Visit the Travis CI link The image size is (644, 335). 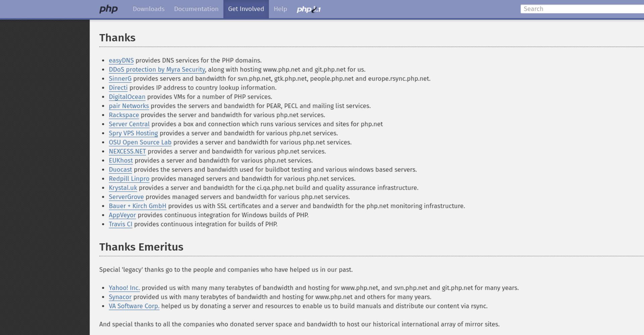click(120, 224)
